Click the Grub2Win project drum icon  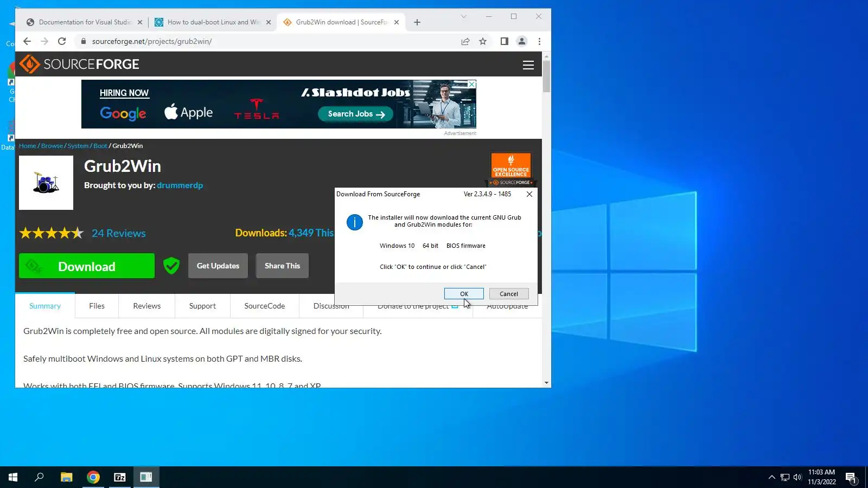[46, 183]
